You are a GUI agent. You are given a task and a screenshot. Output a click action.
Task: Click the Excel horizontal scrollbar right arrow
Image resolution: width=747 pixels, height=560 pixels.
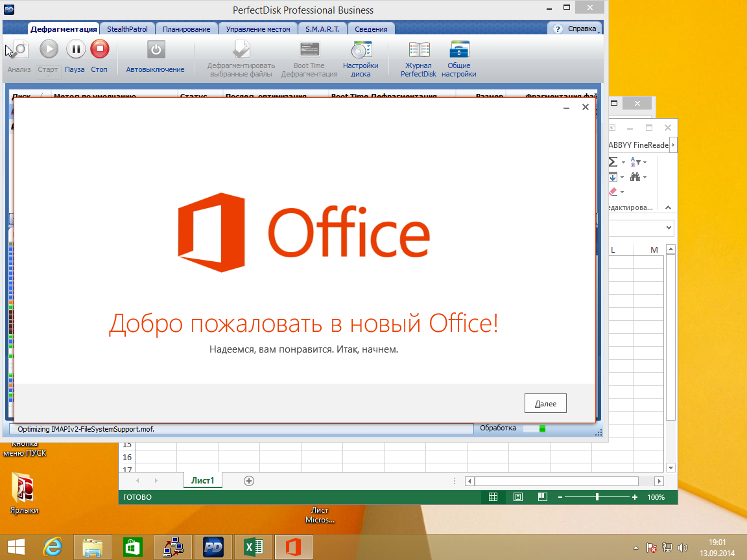[x=659, y=481]
